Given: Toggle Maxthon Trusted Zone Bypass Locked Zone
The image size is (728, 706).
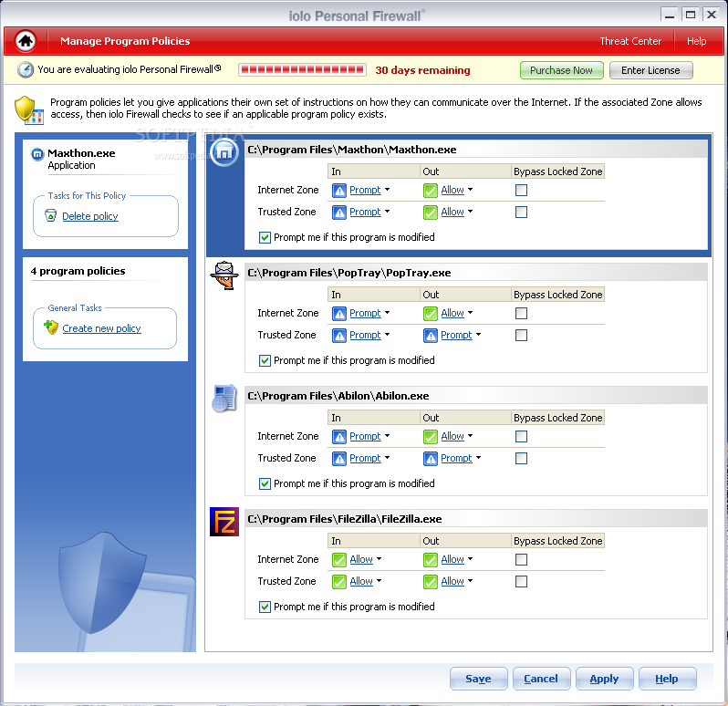Looking at the screenshot, I should point(522,213).
